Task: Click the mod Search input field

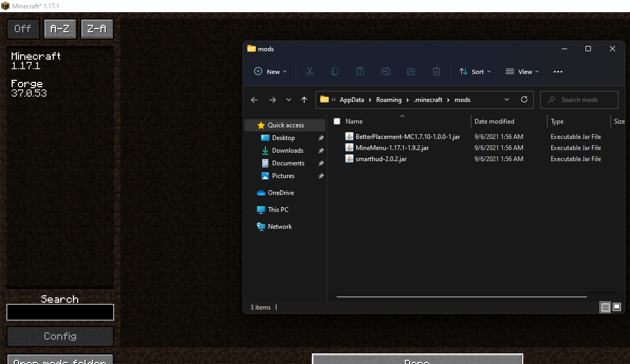Action: click(60, 312)
